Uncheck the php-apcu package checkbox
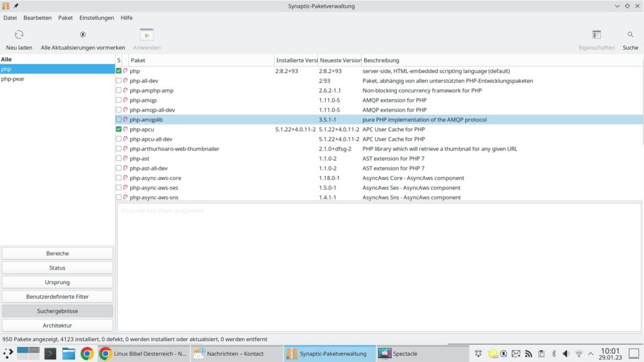 [119, 129]
